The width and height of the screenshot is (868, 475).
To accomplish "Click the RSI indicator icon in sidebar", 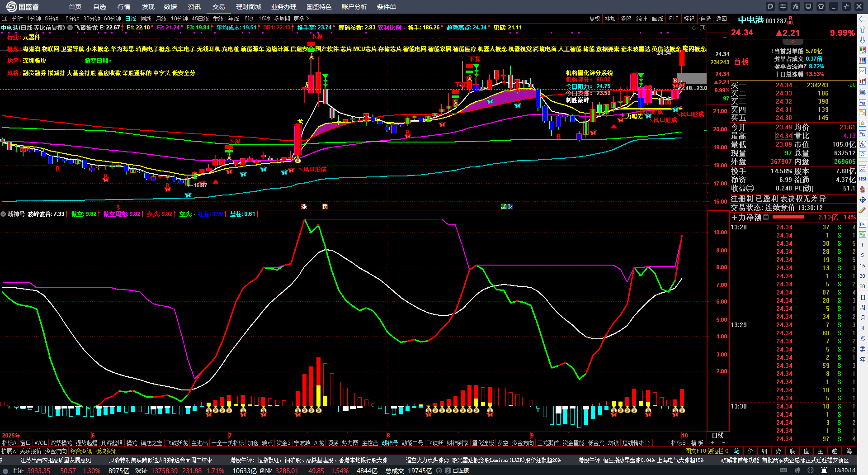I will pyautogui.click(x=863, y=179).
